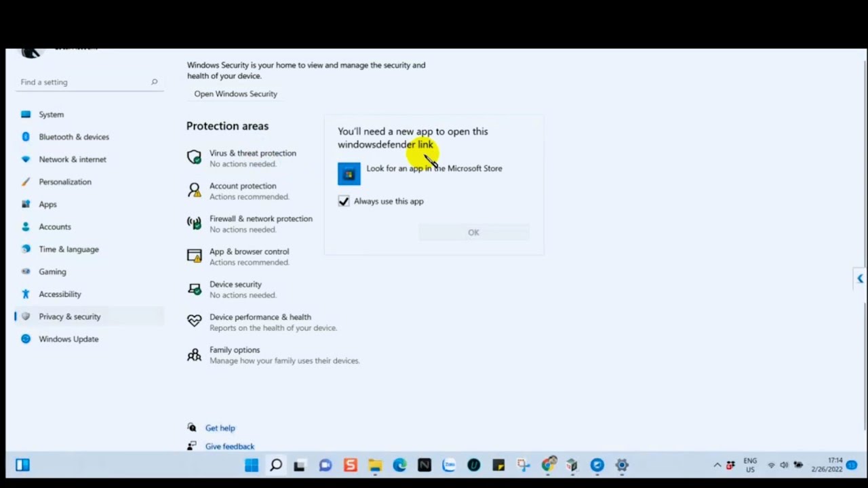Launch Microsoft Edge from the taskbar
This screenshot has width=868, height=488.
click(399, 466)
